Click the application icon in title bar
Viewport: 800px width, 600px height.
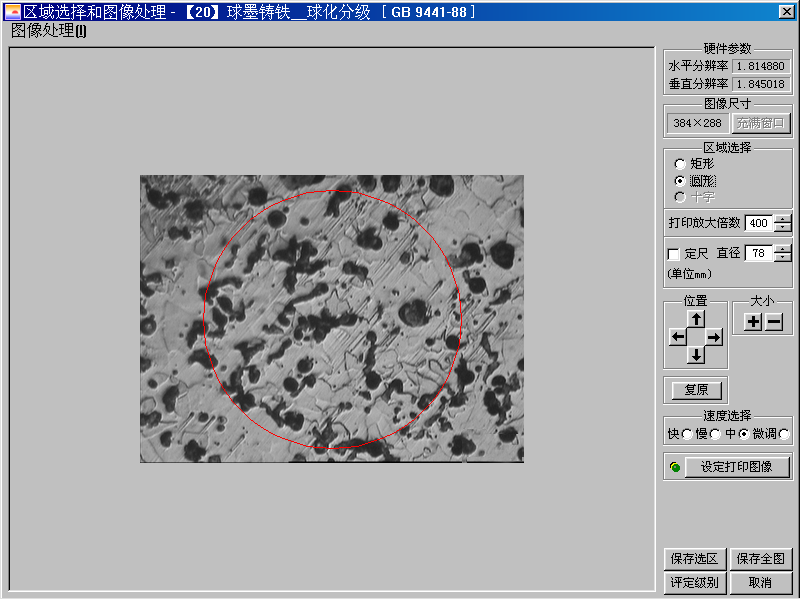(12, 11)
